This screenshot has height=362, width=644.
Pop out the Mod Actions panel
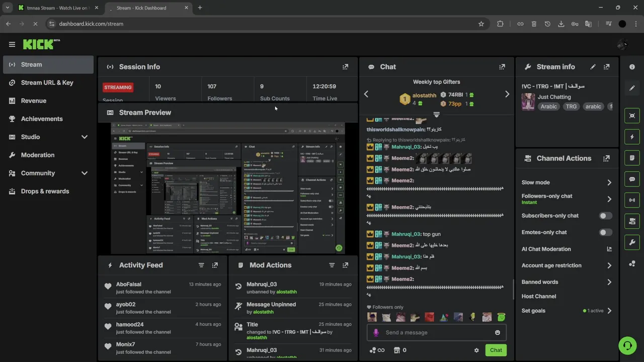click(x=345, y=265)
